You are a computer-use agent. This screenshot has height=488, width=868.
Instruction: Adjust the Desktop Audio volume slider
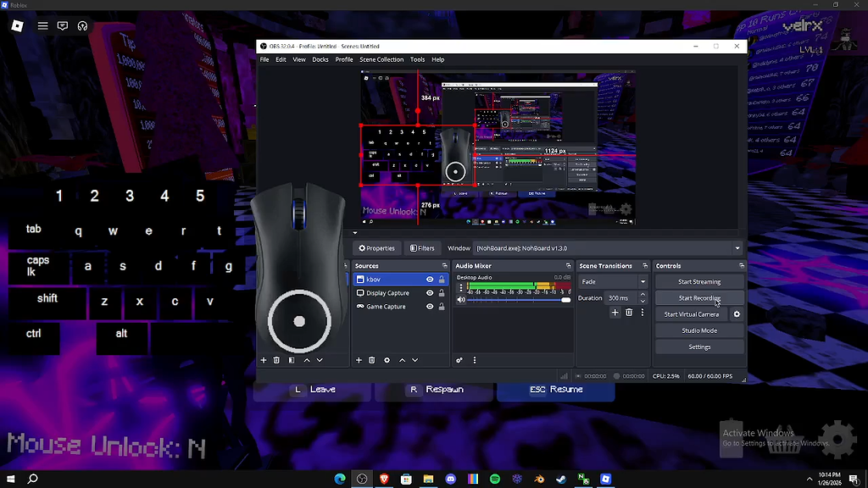tap(565, 300)
